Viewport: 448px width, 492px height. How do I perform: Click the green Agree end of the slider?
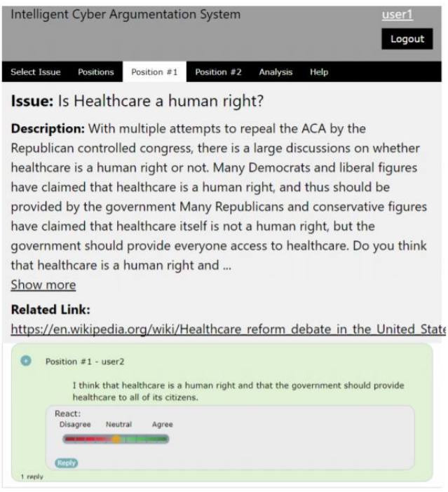point(161,439)
